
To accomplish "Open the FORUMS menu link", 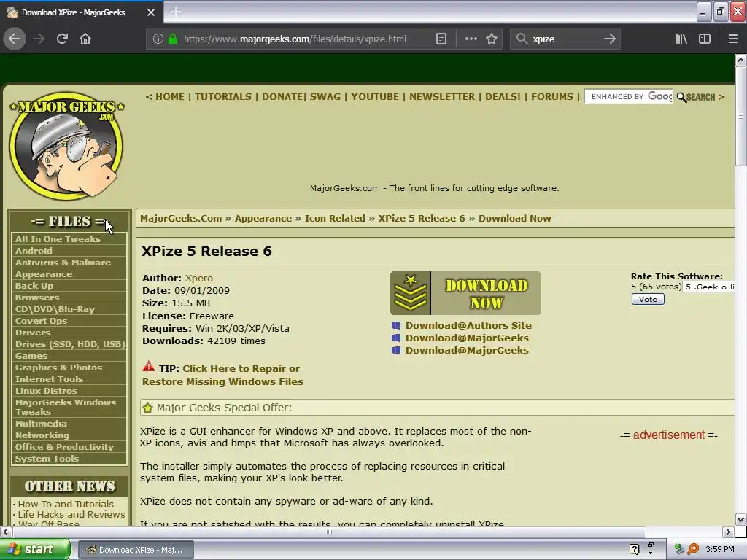I will point(552,97).
